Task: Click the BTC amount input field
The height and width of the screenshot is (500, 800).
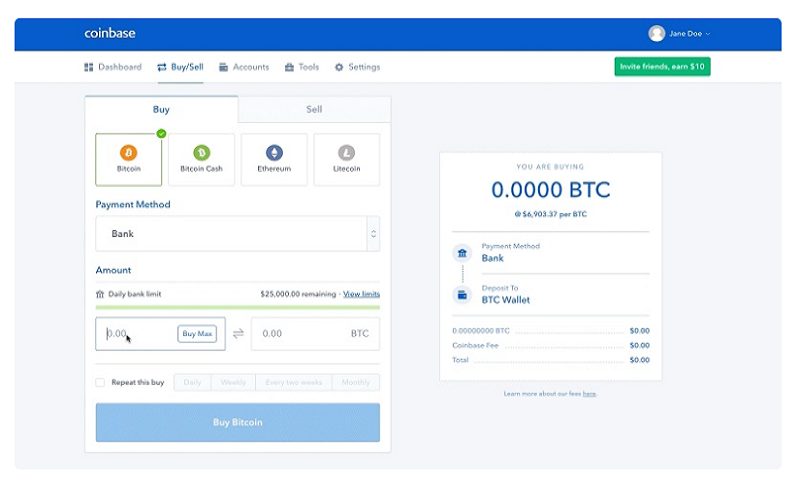Action: tap(315, 334)
